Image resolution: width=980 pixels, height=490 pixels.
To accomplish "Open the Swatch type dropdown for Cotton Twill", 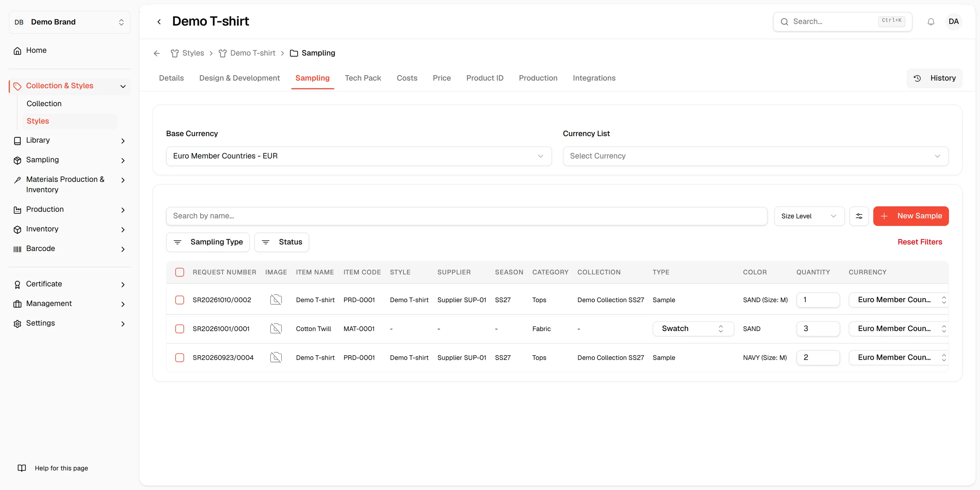I will [x=693, y=329].
